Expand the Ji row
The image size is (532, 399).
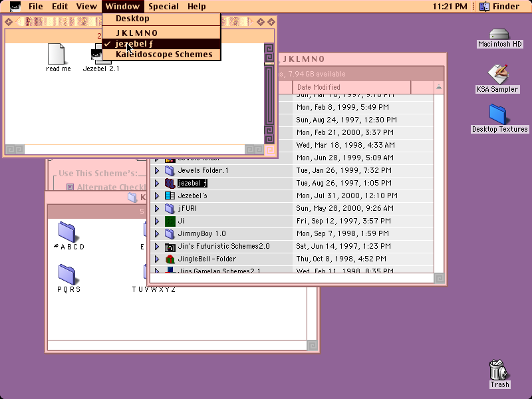coord(157,221)
